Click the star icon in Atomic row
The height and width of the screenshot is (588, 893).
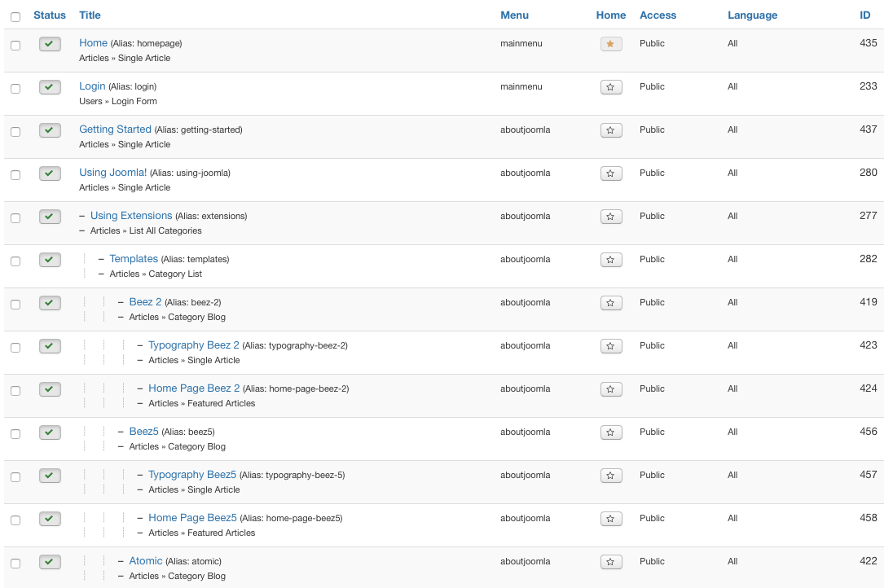point(610,563)
